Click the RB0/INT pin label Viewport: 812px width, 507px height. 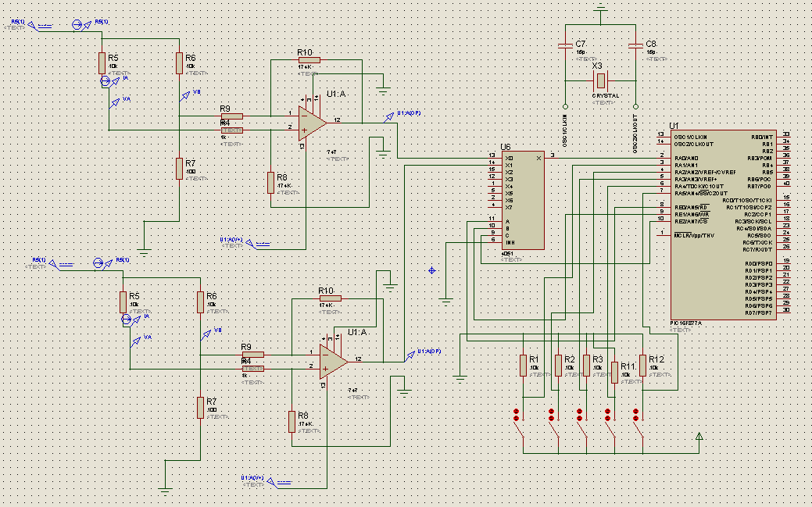(762, 137)
